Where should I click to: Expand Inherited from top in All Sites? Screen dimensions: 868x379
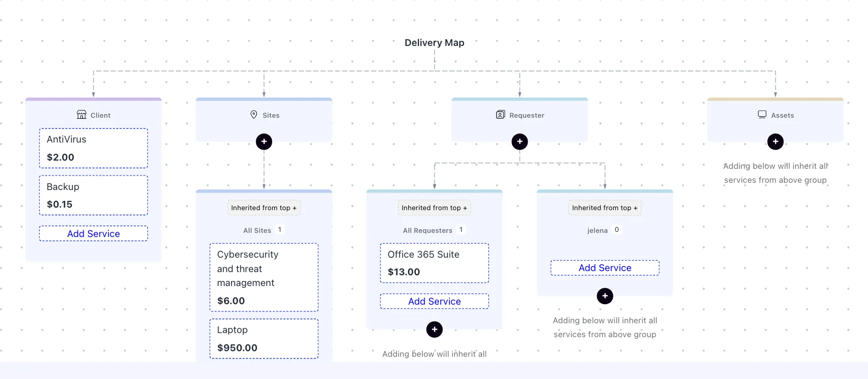pyautogui.click(x=264, y=208)
